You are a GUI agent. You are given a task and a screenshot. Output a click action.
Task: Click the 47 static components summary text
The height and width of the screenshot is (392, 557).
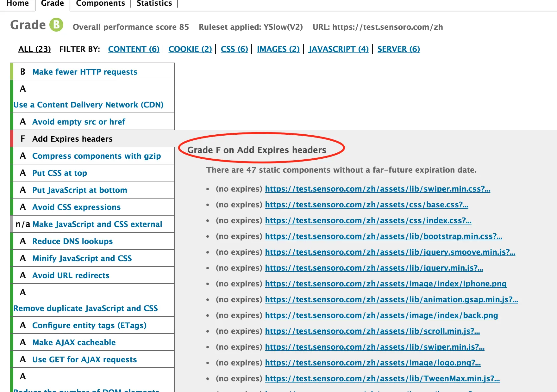click(x=341, y=170)
